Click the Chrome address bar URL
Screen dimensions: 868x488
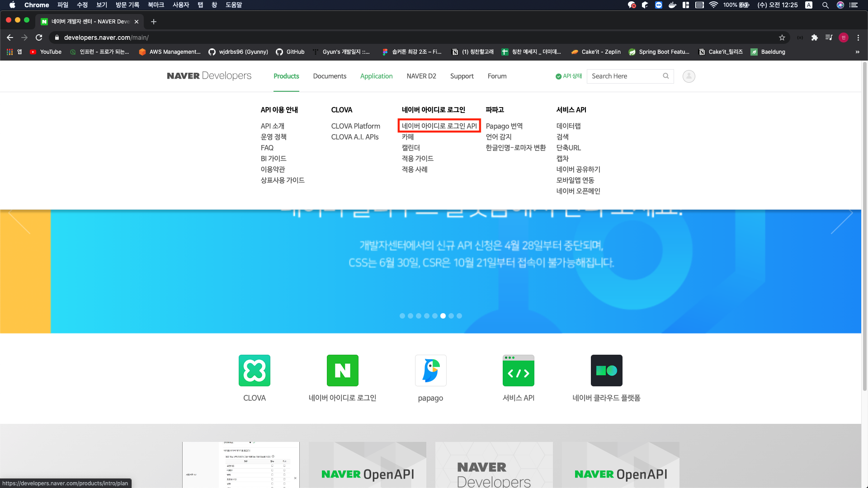pyautogui.click(x=106, y=38)
